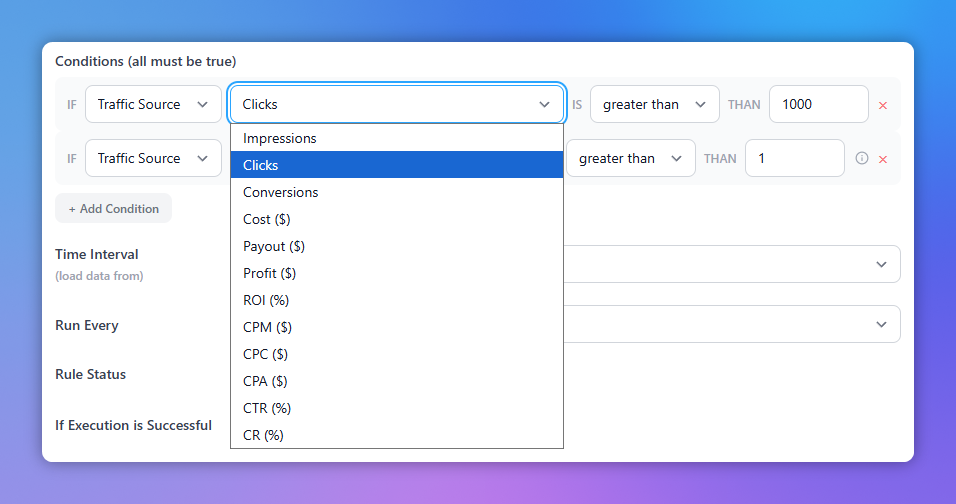Pick CR (%) at the list bottom

coord(397,435)
